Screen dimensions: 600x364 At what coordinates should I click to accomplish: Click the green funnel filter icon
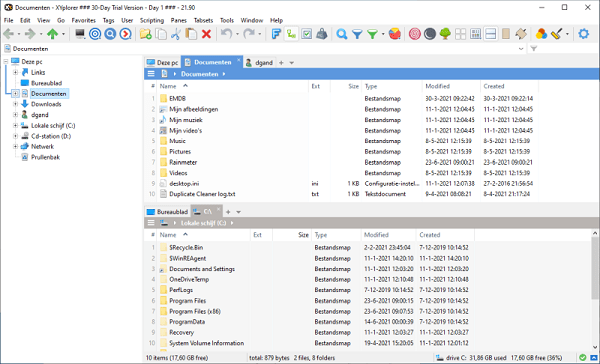click(x=372, y=34)
